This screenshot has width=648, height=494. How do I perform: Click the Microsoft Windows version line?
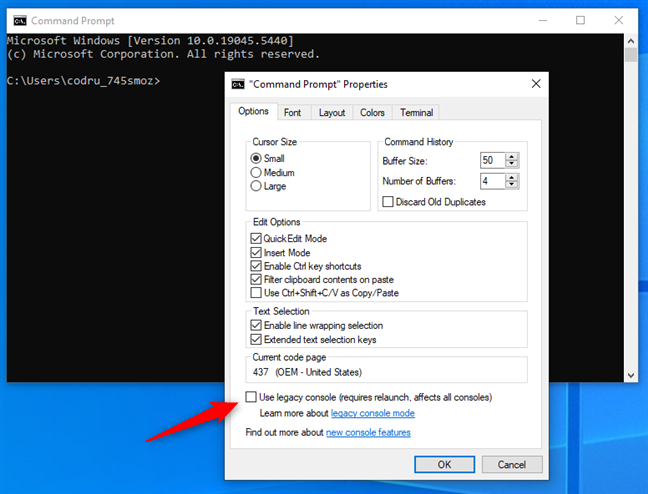click(x=150, y=41)
